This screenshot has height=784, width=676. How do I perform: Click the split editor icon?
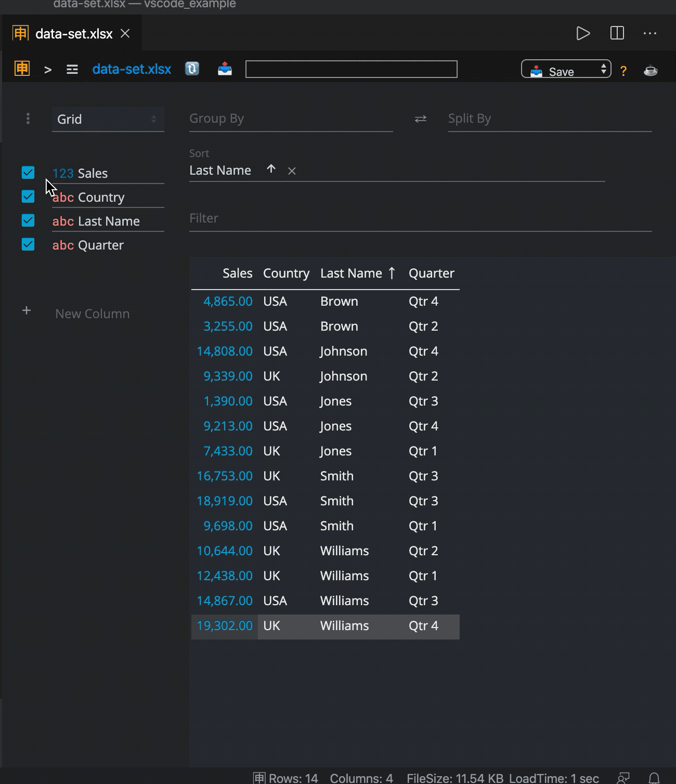(617, 33)
